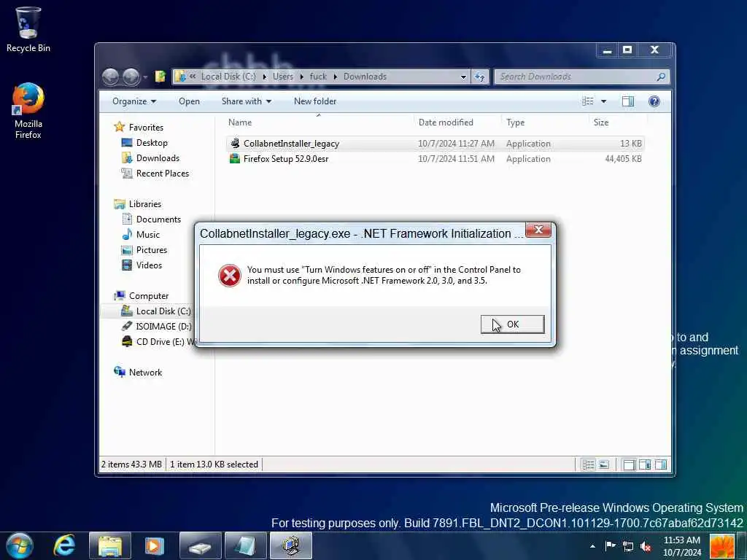
Task: Click the muted volume tray icon
Action: coord(646,546)
